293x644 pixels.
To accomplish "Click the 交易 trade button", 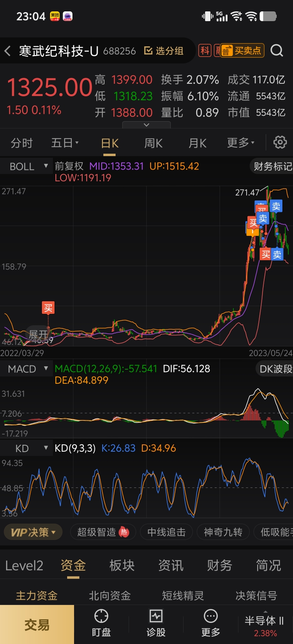I will [x=37, y=624].
